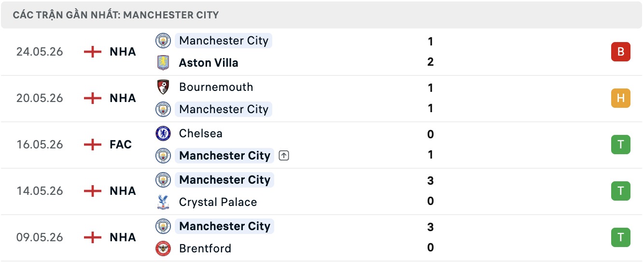Open the Bournemouth team link

coord(216,87)
